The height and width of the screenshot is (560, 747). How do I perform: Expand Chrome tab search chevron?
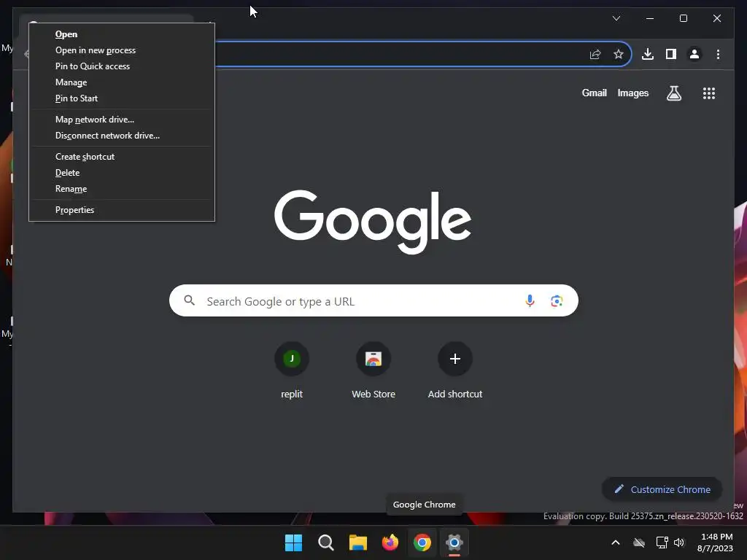616,18
